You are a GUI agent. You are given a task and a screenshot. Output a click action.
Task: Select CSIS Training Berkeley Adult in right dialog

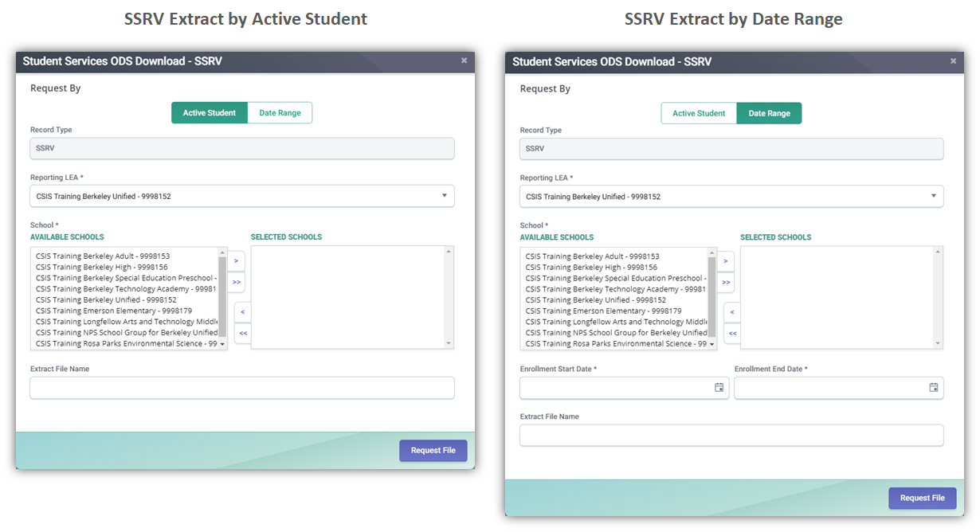(593, 256)
